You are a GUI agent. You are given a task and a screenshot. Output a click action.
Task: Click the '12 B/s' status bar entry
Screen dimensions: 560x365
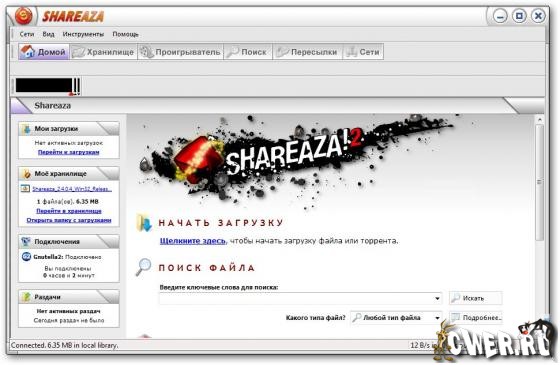click(x=421, y=345)
